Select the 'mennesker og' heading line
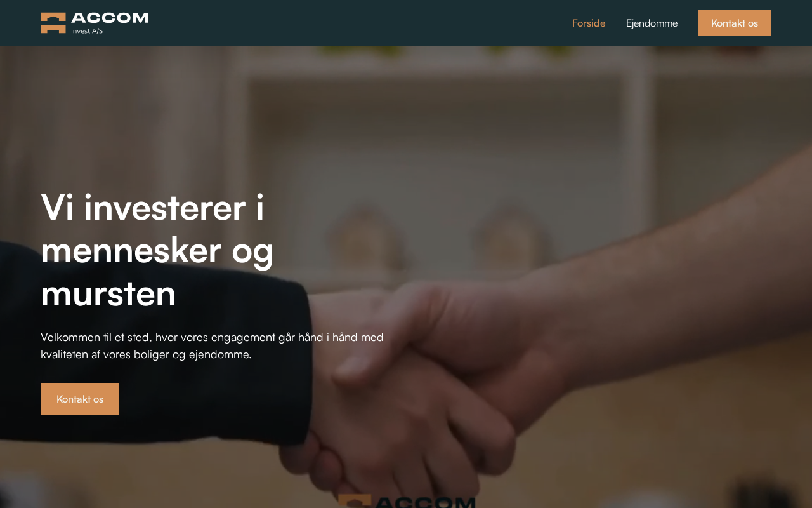The width and height of the screenshot is (812, 508). click(157, 250)
